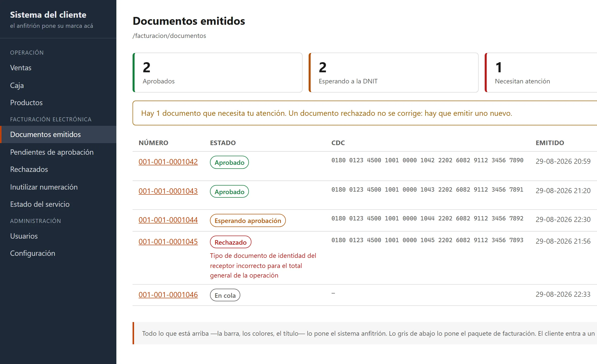Click the Aprobado badge for document 0001042
The height and width of the screenshot is (364, 597).
click(229, 162)
